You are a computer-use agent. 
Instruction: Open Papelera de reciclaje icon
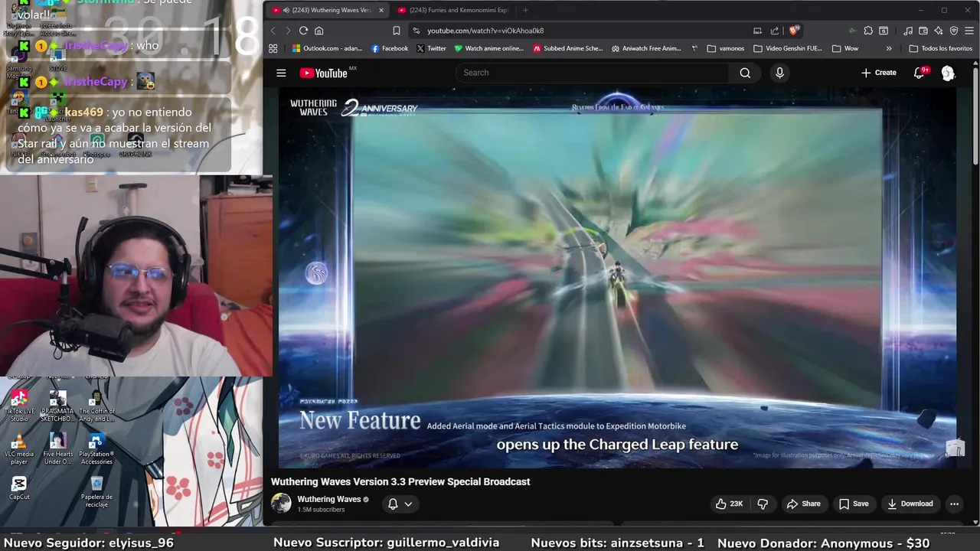tap(96, 491)
